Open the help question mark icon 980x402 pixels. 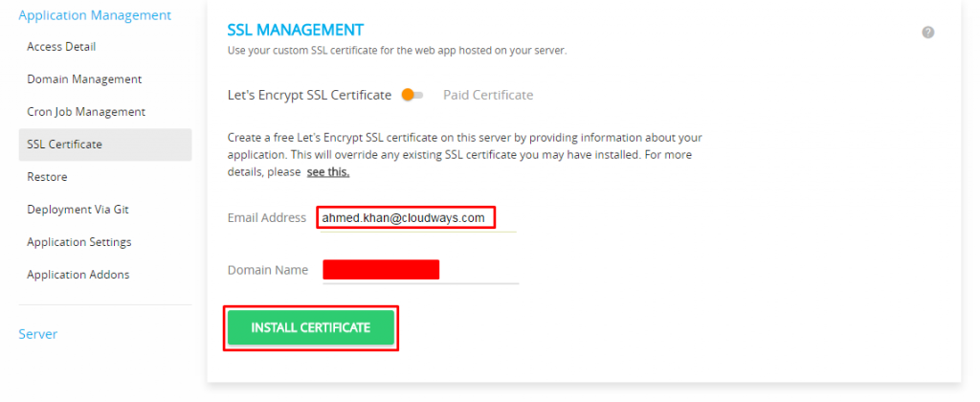coord(928,33)
